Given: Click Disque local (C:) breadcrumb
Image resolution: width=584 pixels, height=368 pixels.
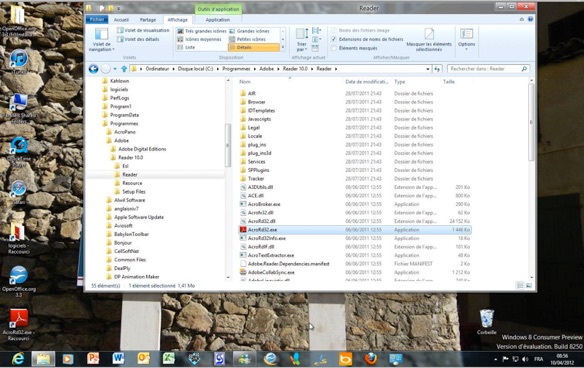Looking at the screenshot, I should (195, 69).
